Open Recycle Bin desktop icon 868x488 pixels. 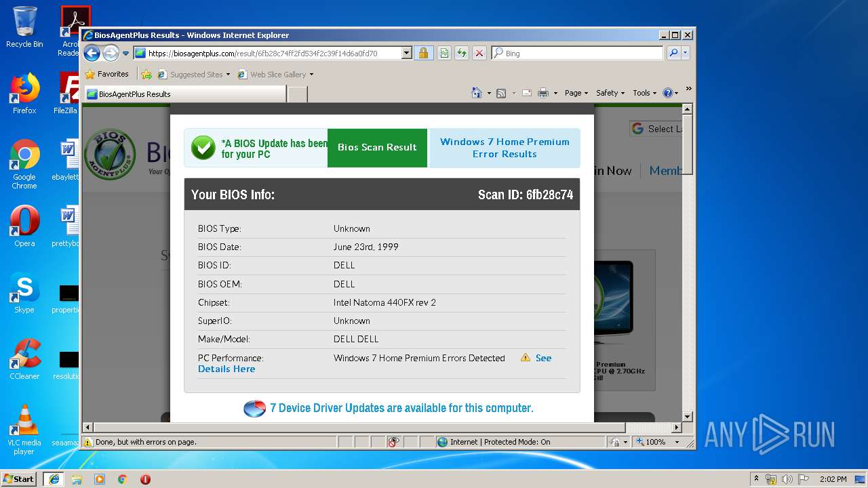[24, 27]
